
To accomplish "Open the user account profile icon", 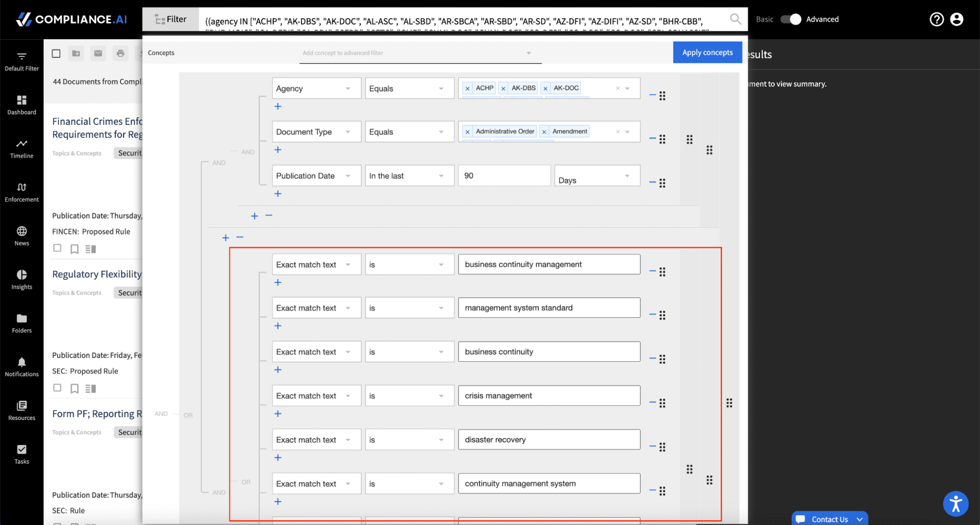I will [956, 19].
